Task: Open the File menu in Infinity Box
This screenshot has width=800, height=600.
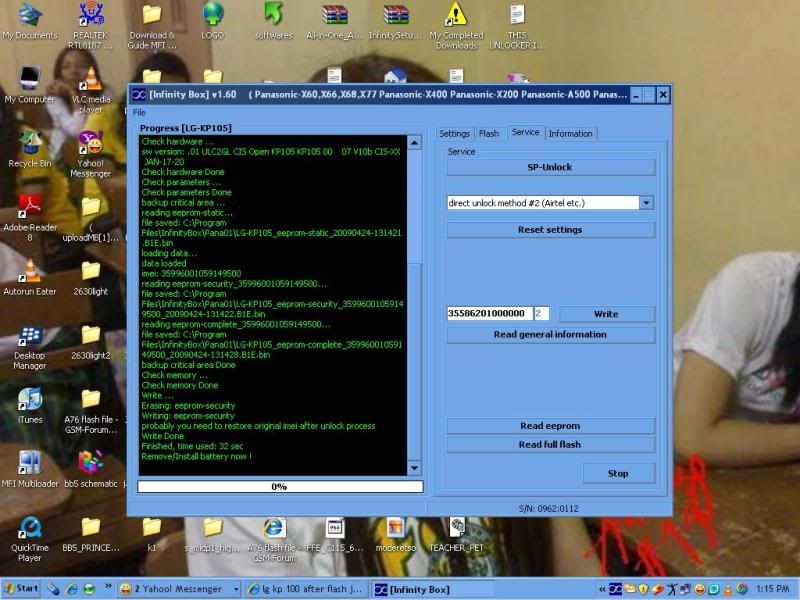Action: (x=139, y=112)
